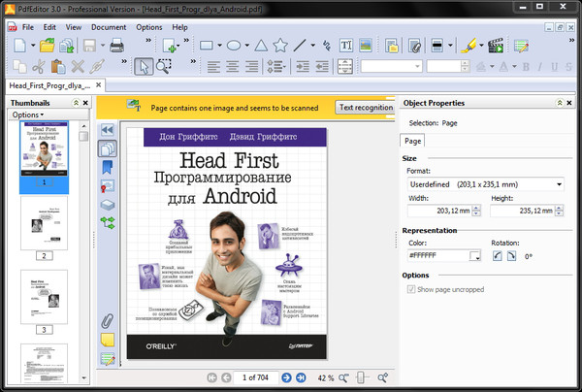Click the zoom in magnifier icon
The height and width of the screenshot is (392, 582).
point(382,377)
